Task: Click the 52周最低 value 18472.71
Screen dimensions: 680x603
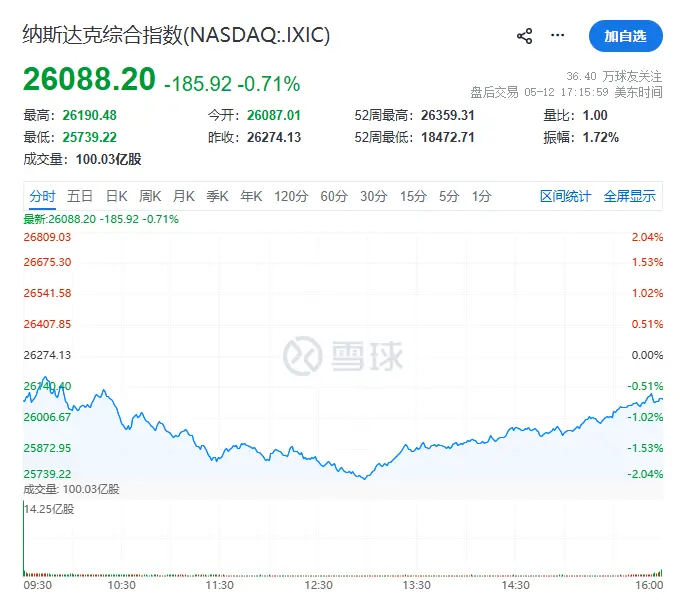Action: tap(448, 137)
